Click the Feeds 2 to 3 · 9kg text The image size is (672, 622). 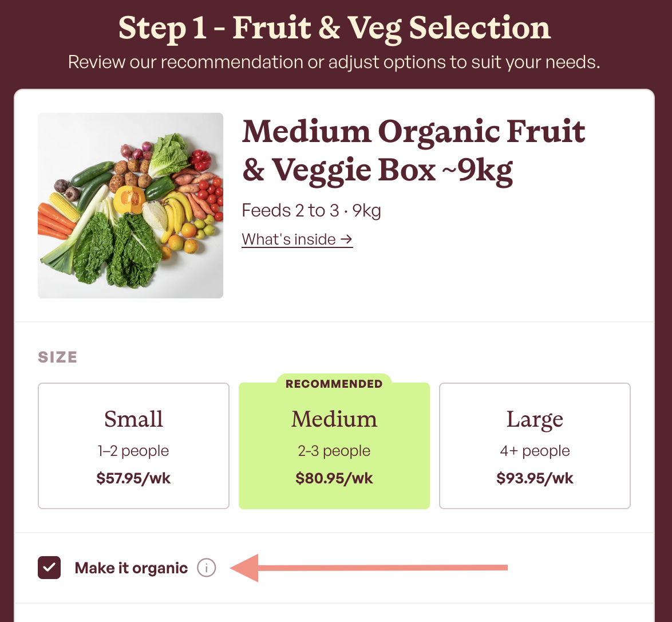coord(311,211)
